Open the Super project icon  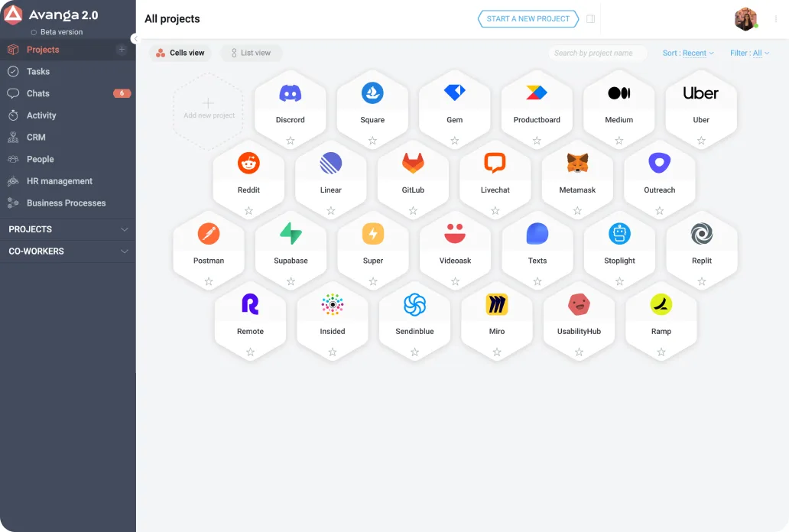[373, 234]
